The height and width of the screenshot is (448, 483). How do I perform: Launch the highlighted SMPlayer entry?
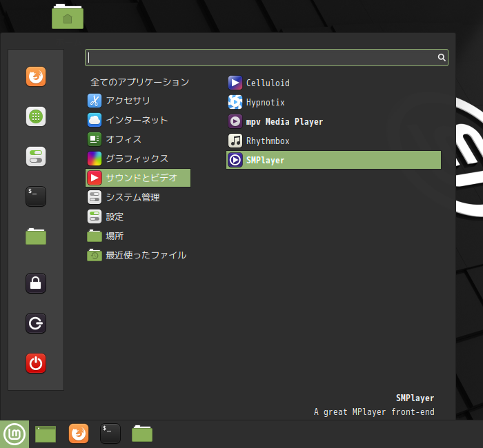coord(333,160)
